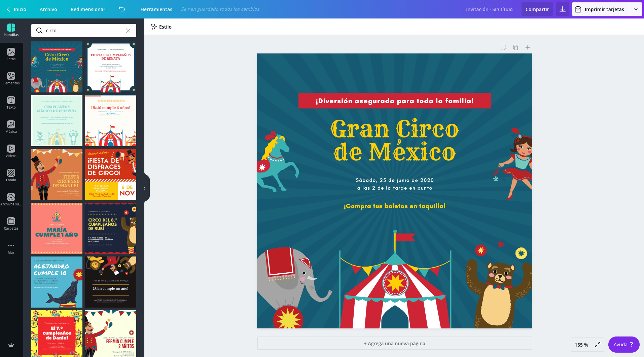Open the Fotos panel in sidebar
Image resolution: width=644 pixels, height=357 pixels.
[11, 54]
